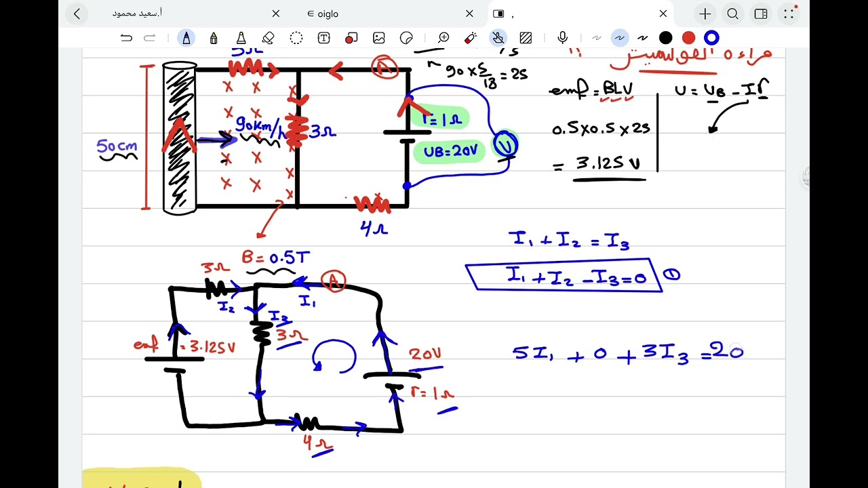
Task: Choose the thick stroke thickness
Action: tap(643, 38)
